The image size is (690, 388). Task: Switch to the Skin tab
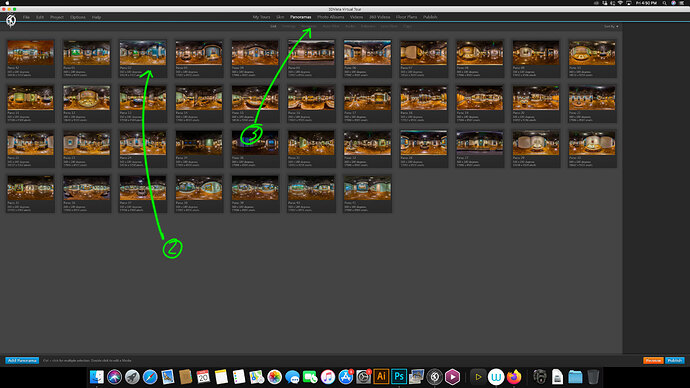(x=280, y=17)
